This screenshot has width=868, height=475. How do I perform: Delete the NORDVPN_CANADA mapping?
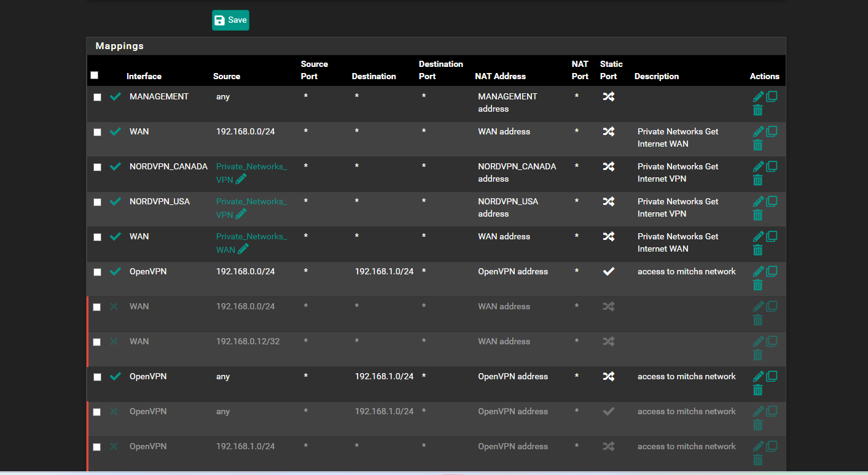(x=758, y=180)
